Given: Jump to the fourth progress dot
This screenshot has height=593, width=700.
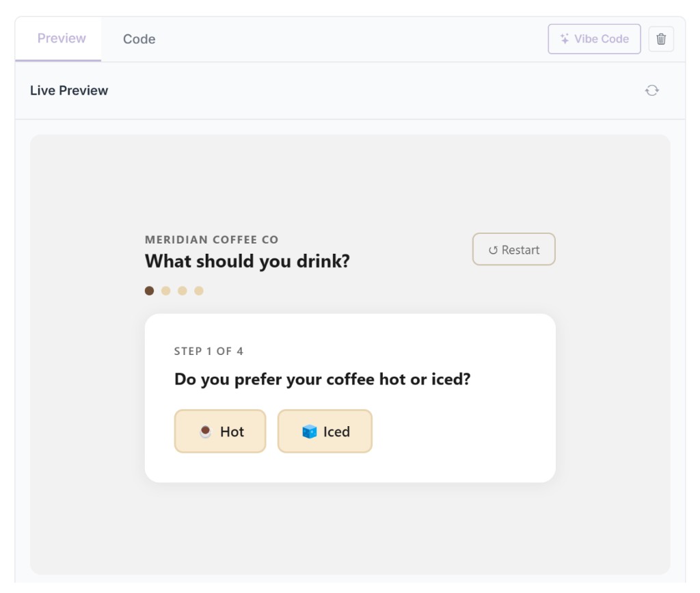Looking at the screenshot, I should click(x=199, y=291).
